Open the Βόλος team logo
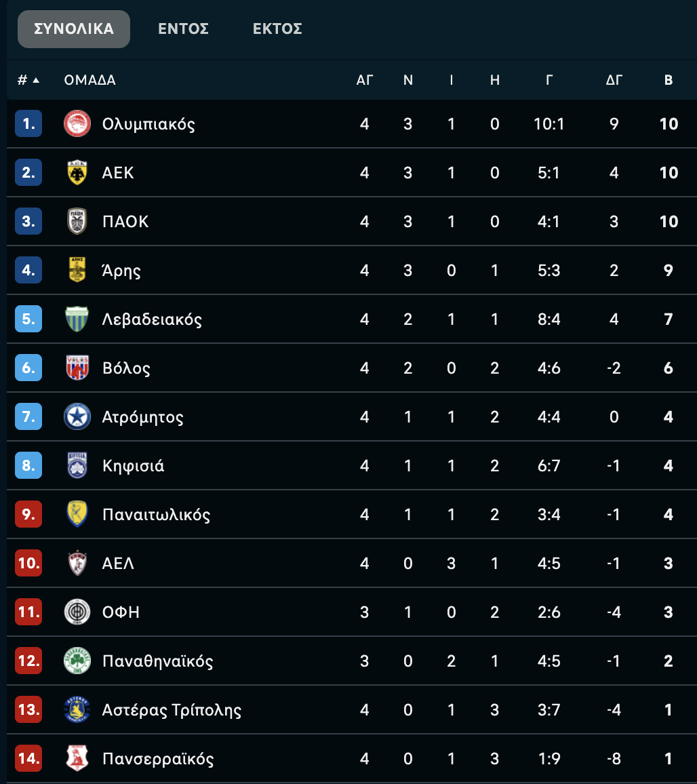This screenshot has width=697, height=784. click(x=77, y=368)
